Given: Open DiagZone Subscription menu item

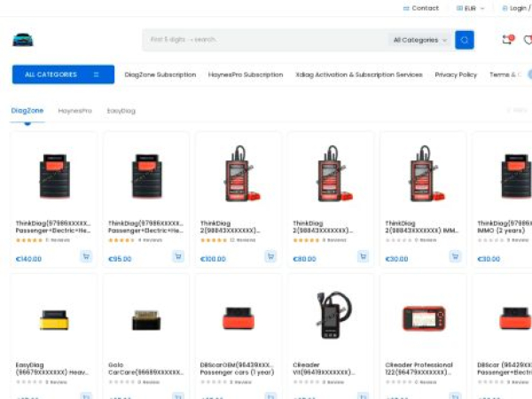Looking at the screenshot, I should coord(160,74).
